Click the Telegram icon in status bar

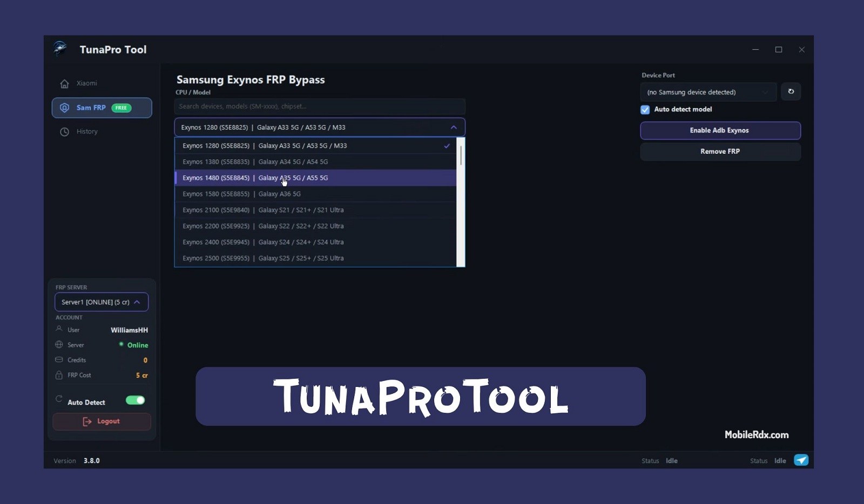pyautogui.click(x=801, y=460)
